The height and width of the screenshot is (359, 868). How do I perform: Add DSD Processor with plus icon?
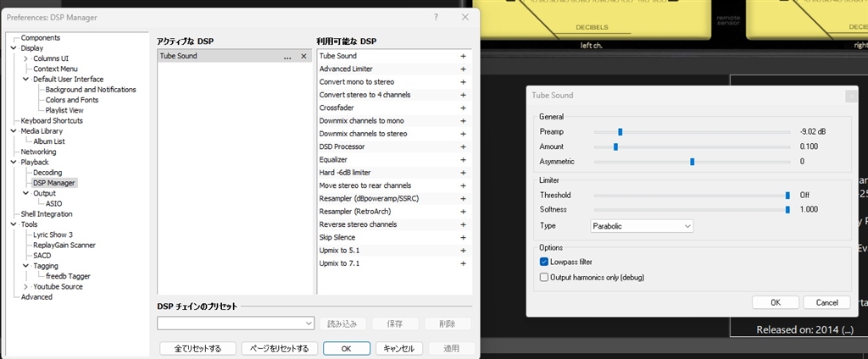(x=463, y=147)
